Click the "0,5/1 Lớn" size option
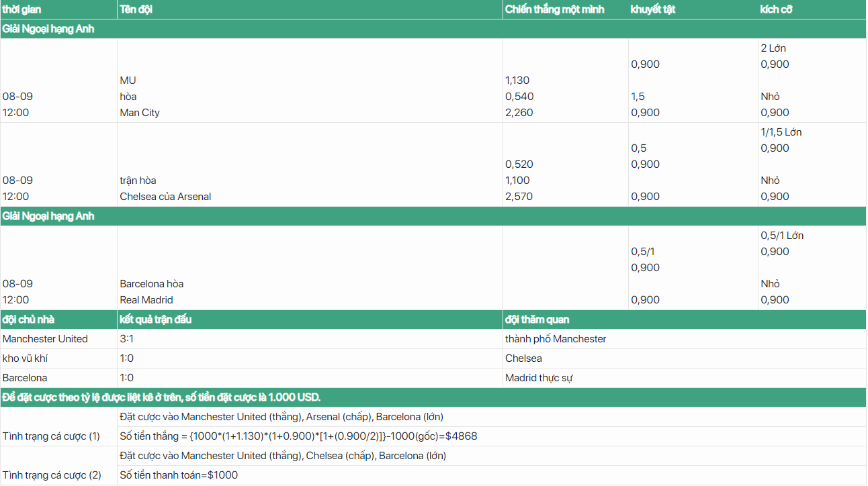This screenshot has width=868, height=486. 782,236
